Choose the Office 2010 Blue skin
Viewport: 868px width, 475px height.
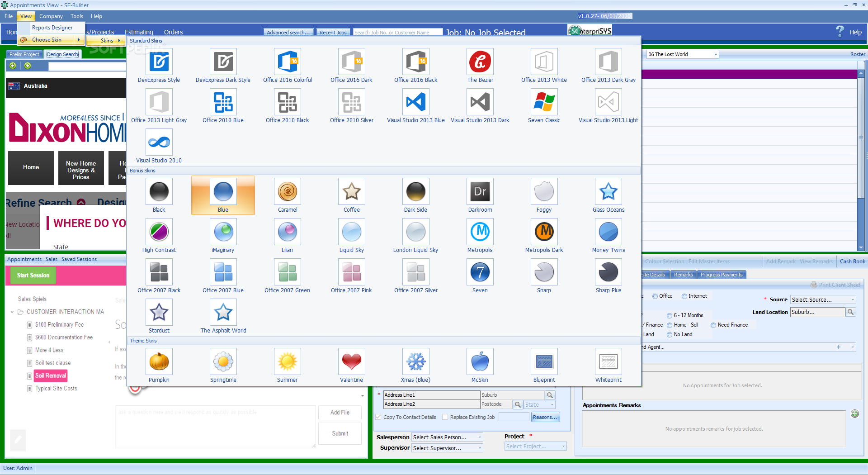point(223,102)
